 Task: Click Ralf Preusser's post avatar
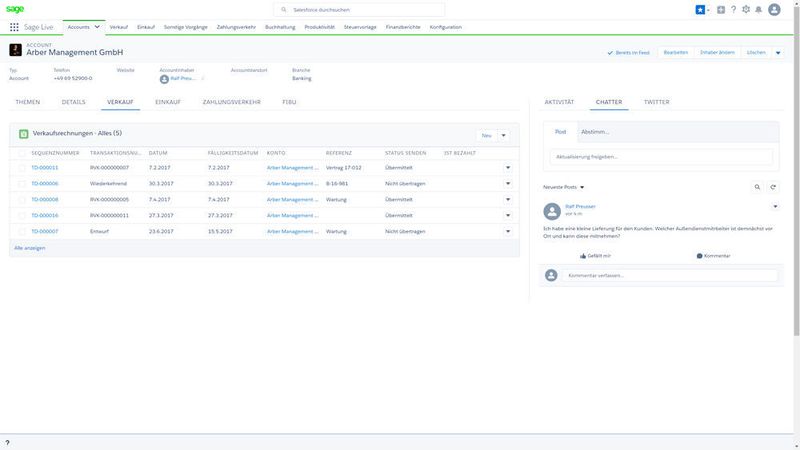pyautogui.click(x=552, y=211)
